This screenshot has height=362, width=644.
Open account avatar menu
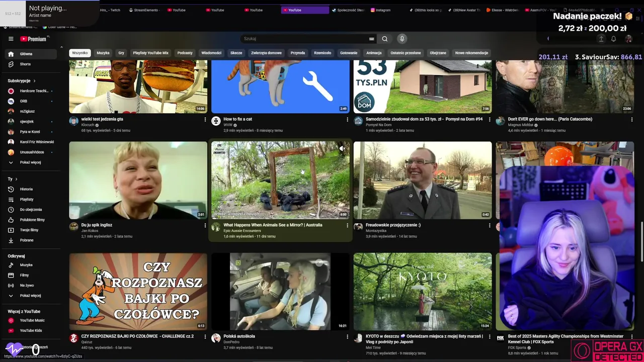(x=628, y=39)
